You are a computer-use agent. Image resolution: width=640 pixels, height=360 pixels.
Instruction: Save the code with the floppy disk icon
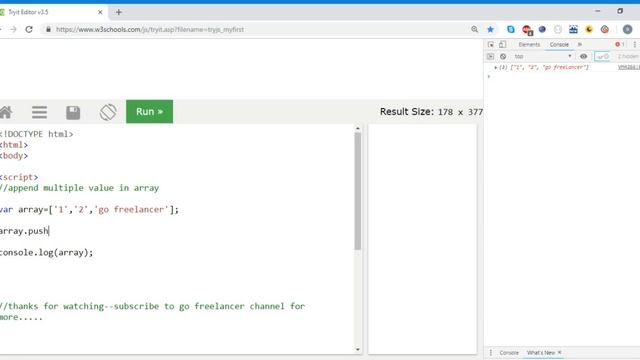[x=73, y=112]
